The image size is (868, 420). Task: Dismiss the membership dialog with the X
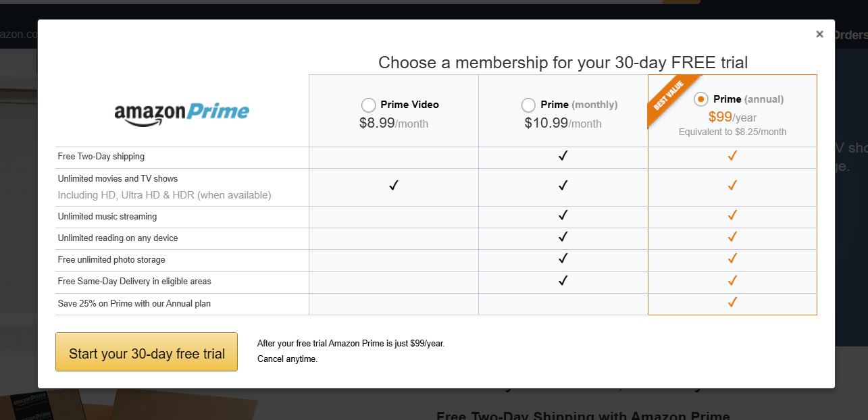pos(819,34)
